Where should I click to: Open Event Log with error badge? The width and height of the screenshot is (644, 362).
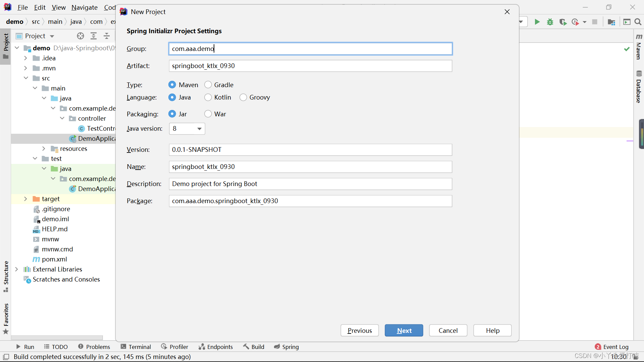point(611,347)
